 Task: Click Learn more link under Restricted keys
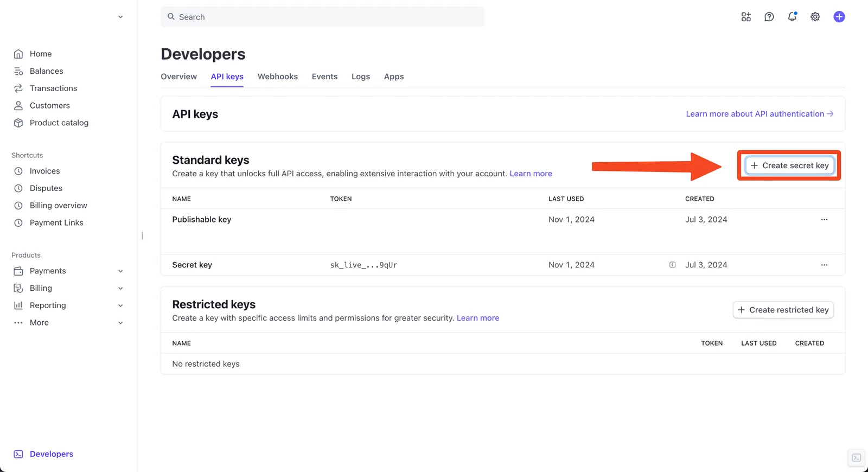pyautogui.click(x=478, y=318)
